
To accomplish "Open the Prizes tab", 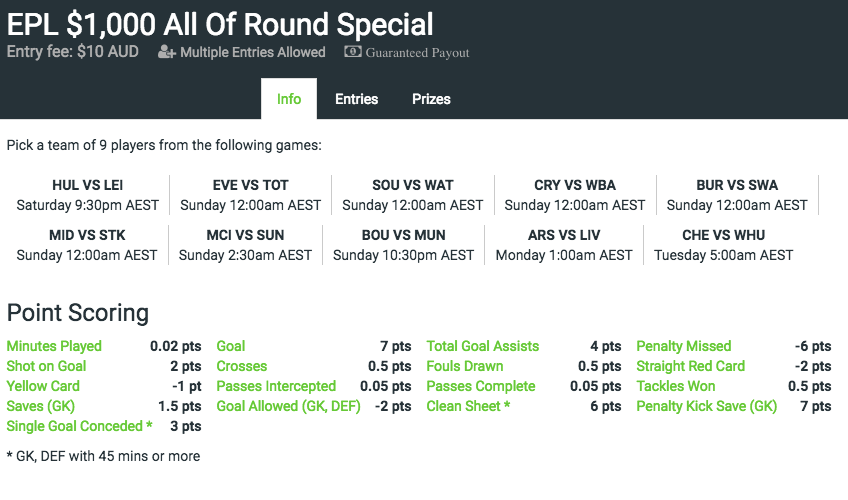I will pos(431,99).
